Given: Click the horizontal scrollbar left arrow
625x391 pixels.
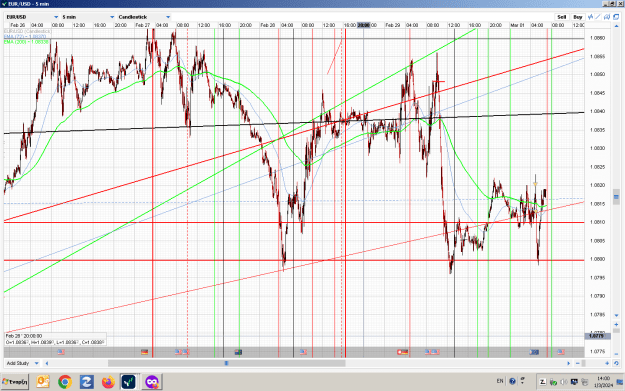Looking at the screenshot, I should pyautogui.click(x=47, y=363).
